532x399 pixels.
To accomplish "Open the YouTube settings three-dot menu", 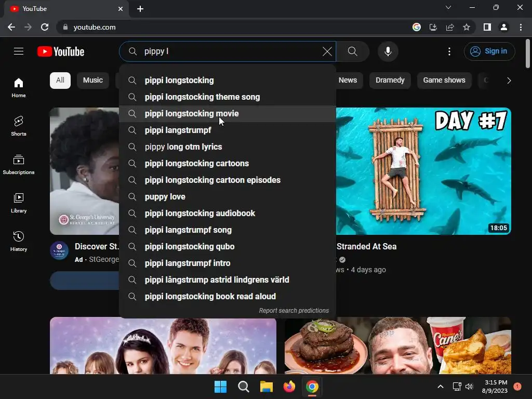I will (449, 51).
